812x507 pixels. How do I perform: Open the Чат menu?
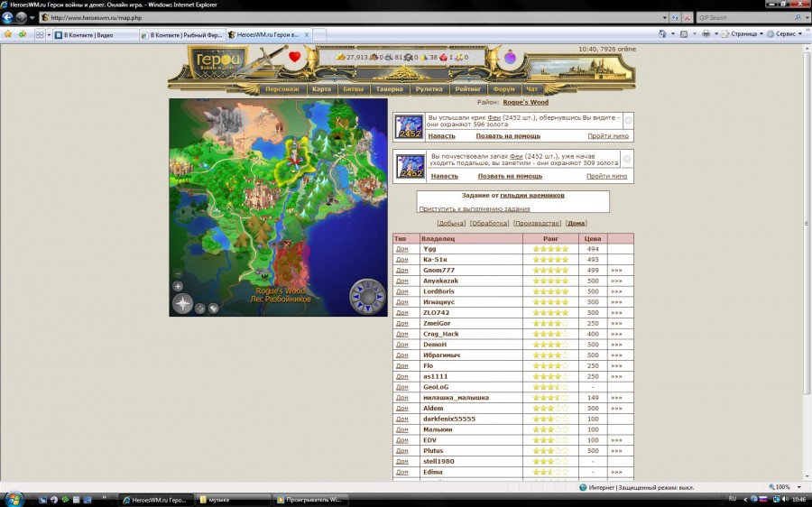tap(531, 89)
